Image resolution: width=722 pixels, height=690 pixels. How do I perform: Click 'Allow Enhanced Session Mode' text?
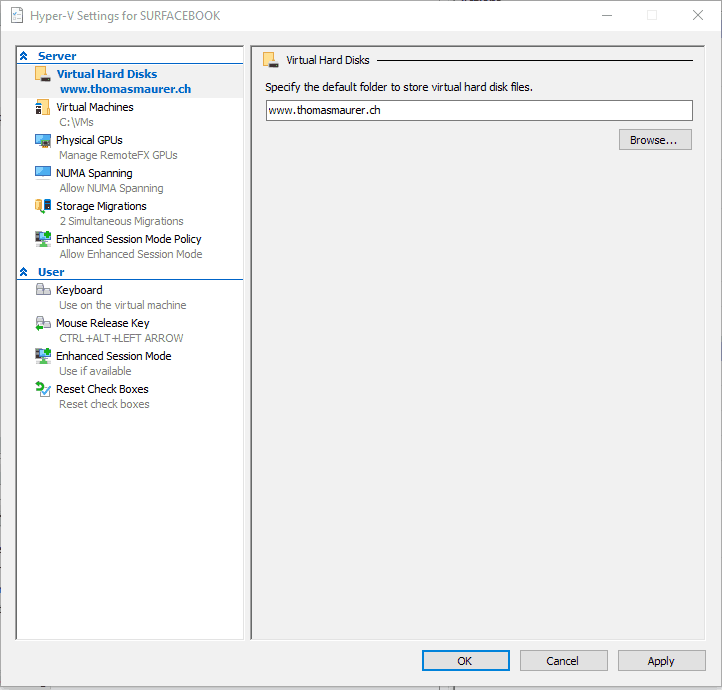pyautogui.click(x=131, y=254)
